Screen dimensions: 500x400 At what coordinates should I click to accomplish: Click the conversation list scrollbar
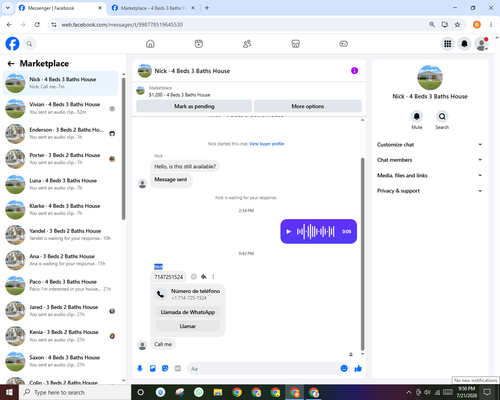click(124, 149)
